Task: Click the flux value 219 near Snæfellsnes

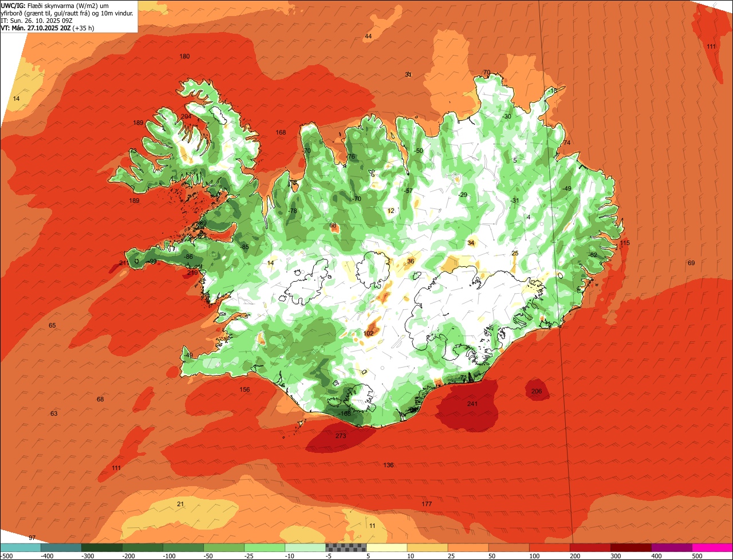Action: tap(192, 273)
